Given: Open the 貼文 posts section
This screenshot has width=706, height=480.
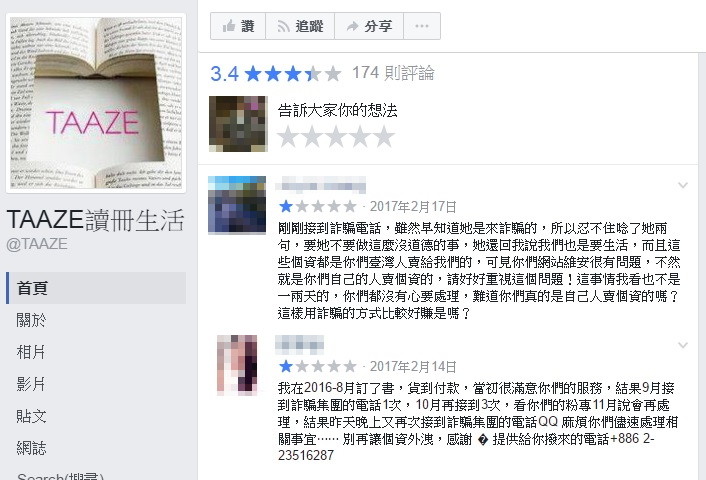Looking at the screenshot, I should [96, 416].
